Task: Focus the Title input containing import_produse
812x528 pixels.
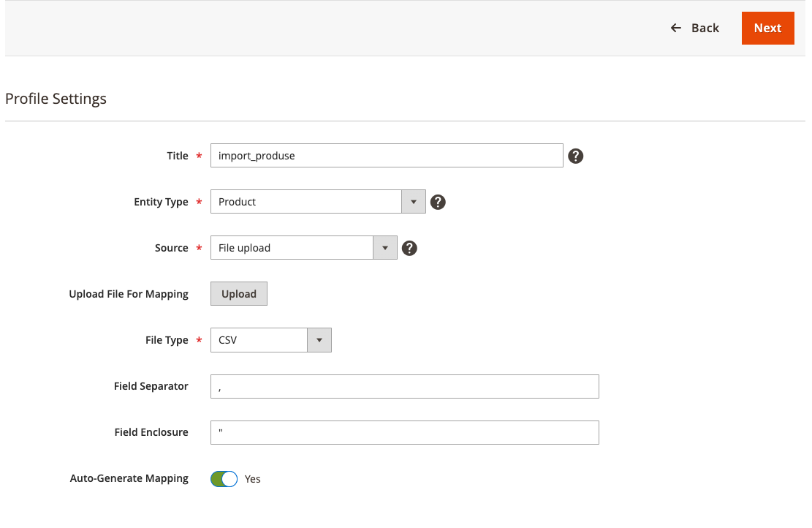Action: point(387,156)
